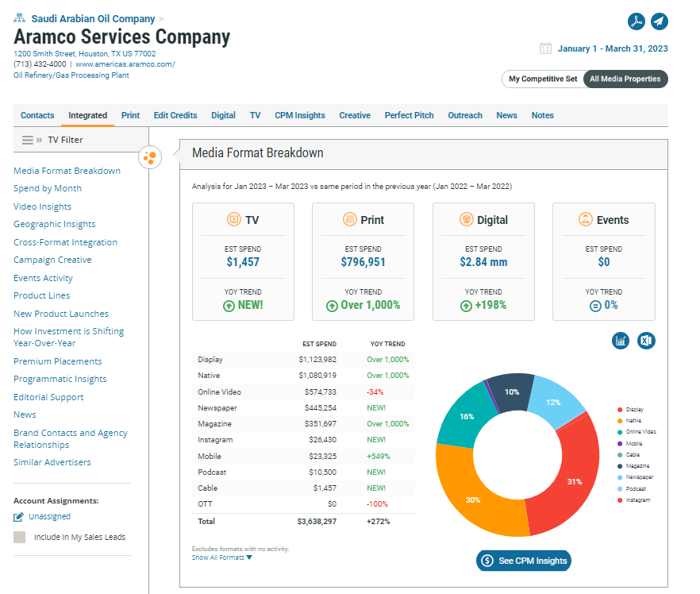Switch to the TV tab
The image size is (700, 594).
(x=256, y=115)
